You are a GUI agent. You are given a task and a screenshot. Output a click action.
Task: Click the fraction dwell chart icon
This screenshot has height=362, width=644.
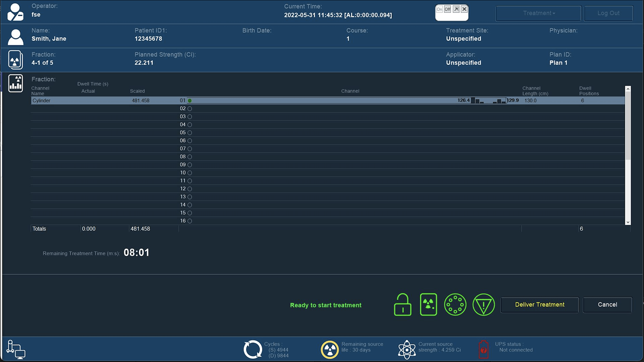coord(16,83)
